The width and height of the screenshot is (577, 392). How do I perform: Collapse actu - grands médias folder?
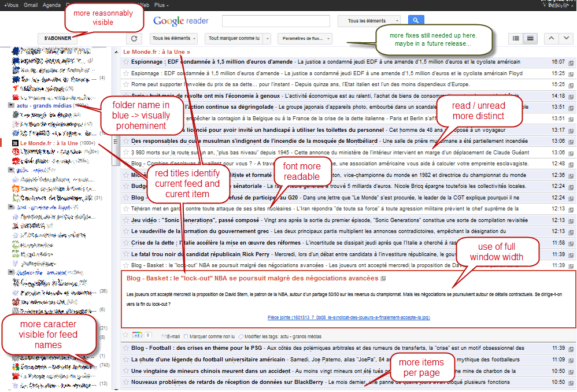click(x=11, y=105)
